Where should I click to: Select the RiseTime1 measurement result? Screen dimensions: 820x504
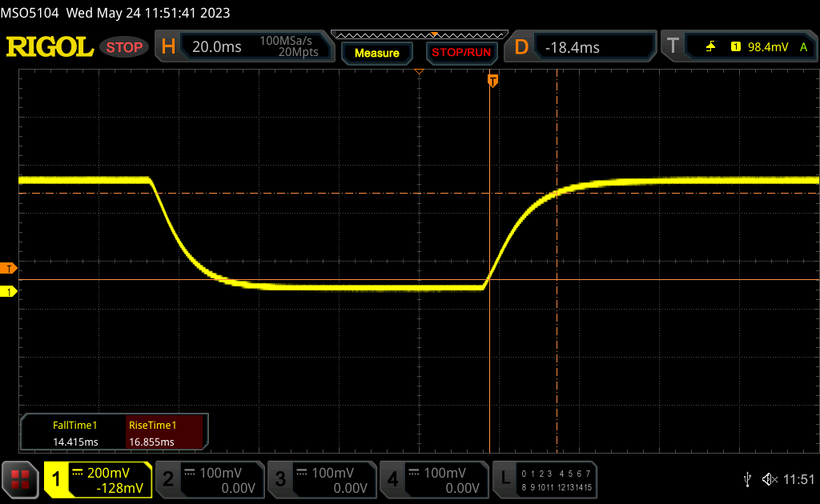point(164,433)
